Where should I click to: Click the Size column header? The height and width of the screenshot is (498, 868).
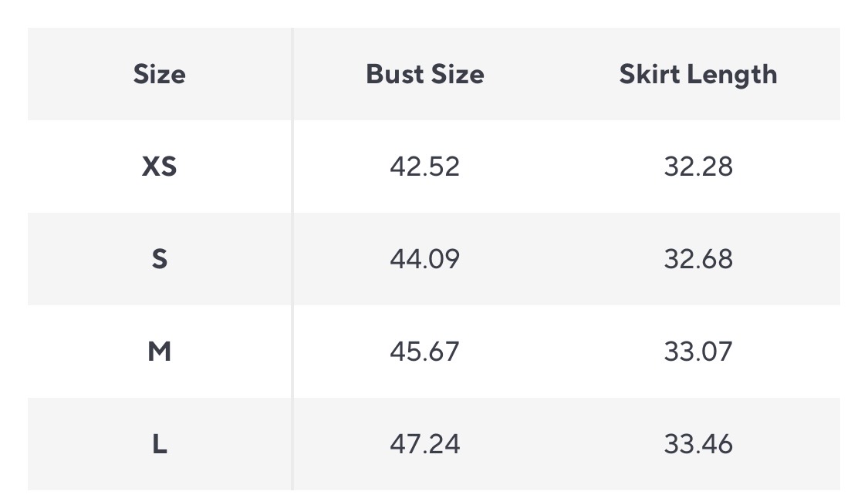(159, 74)
